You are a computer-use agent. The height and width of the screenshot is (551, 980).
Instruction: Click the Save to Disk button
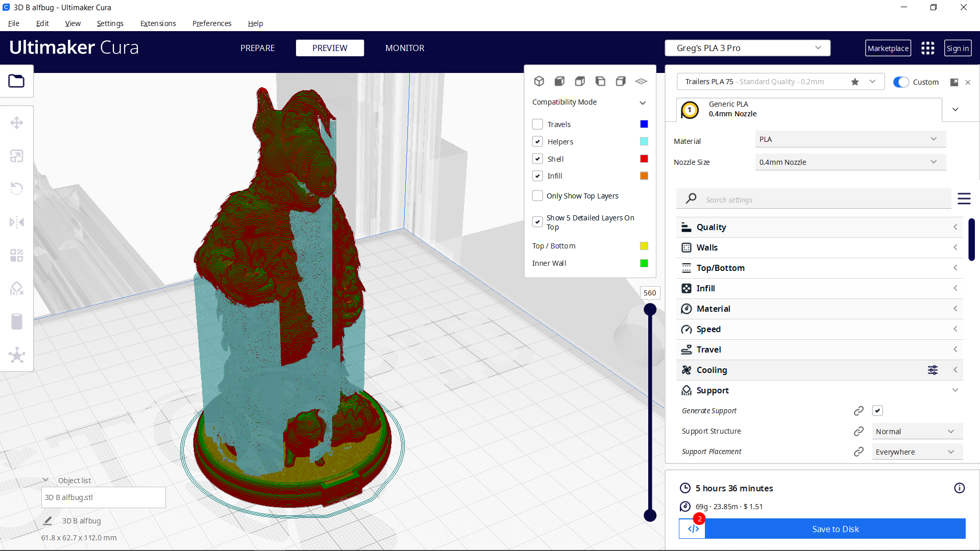point(835,529)
